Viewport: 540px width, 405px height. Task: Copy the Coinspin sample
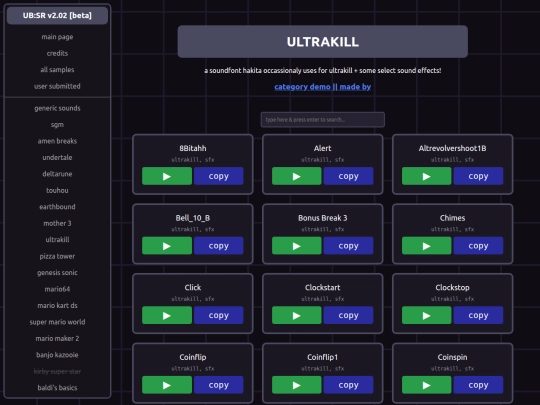point(478,385)
